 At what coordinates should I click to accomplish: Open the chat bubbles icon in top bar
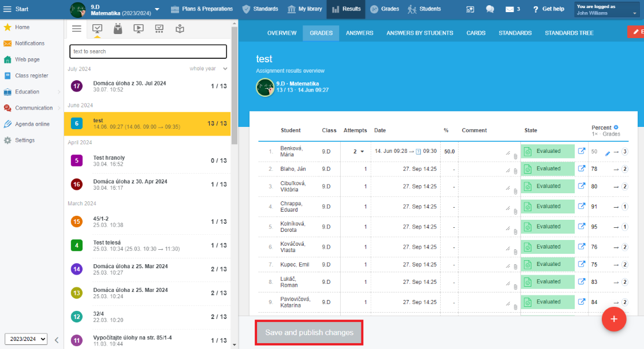point(490,9)
